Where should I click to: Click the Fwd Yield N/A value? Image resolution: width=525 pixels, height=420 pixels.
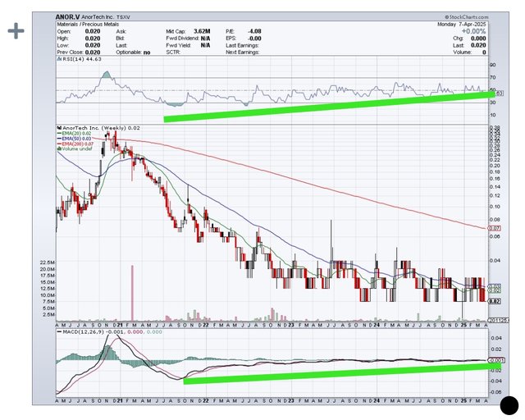[205, 45]
